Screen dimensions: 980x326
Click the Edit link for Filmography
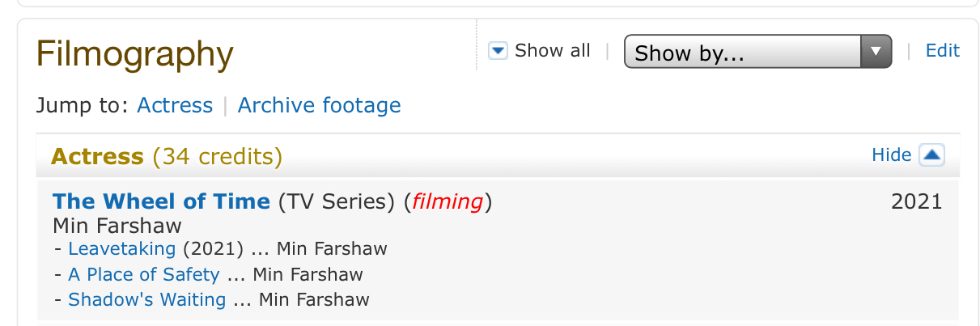point(942,51)
